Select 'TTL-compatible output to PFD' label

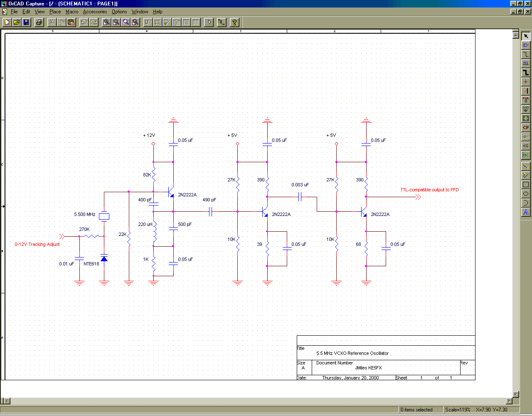(x=429, y=190)
